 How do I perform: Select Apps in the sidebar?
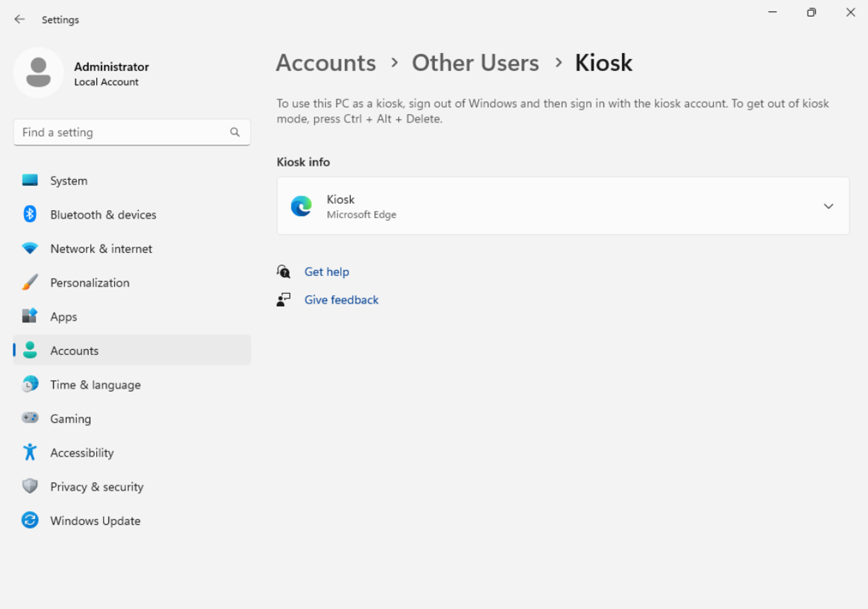tap(132, 316)
